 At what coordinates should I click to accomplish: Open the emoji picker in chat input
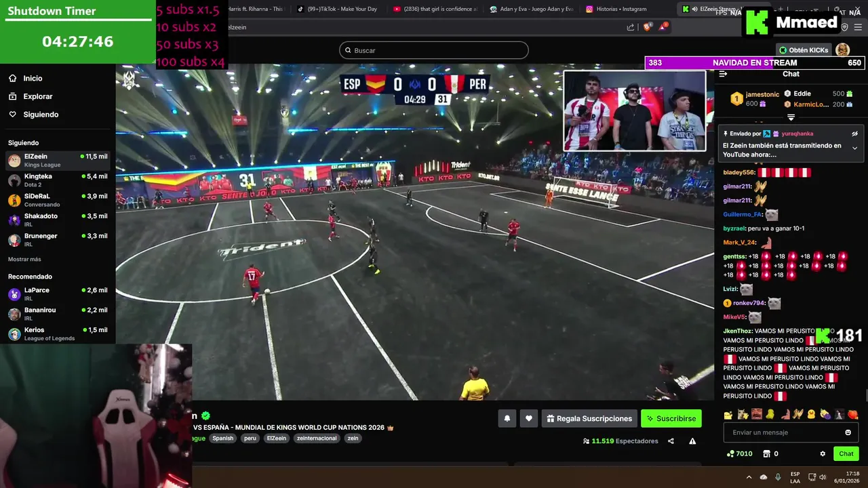pos(848,432)
